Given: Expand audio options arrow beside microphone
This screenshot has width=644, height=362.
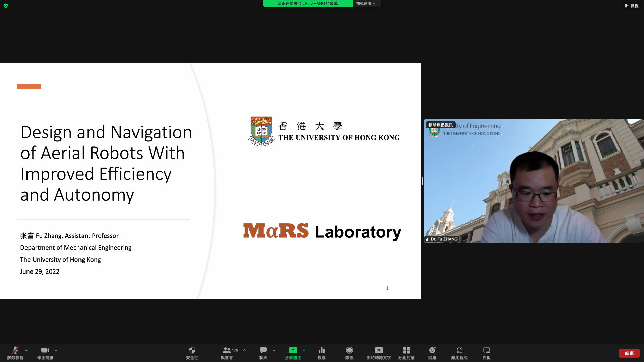Looking at the screenshot, I should (x=26, y=350).
